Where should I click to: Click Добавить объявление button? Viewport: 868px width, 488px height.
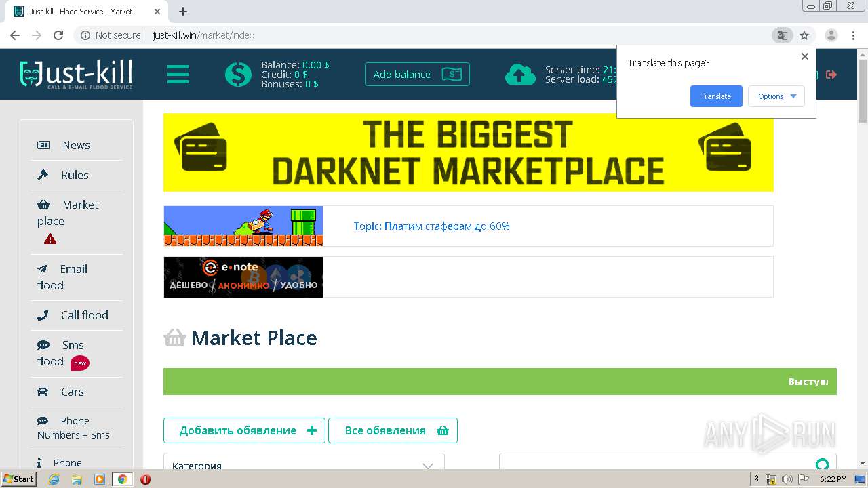click(244, 430)
